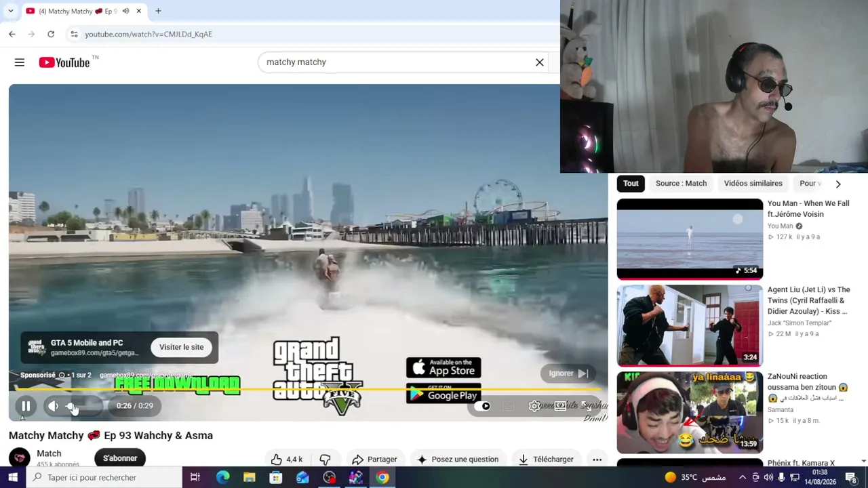Download the video with Télécharger
This screenshot has height=488, width=868.
546,460
